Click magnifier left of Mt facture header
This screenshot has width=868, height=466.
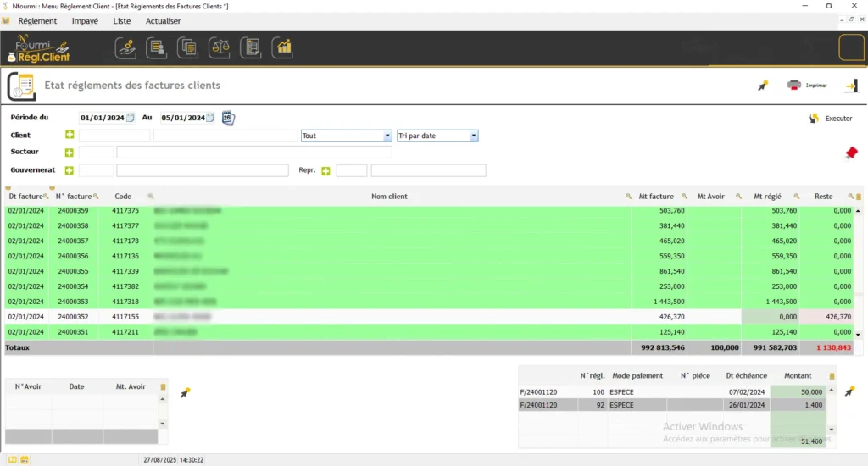click(628, 197)
